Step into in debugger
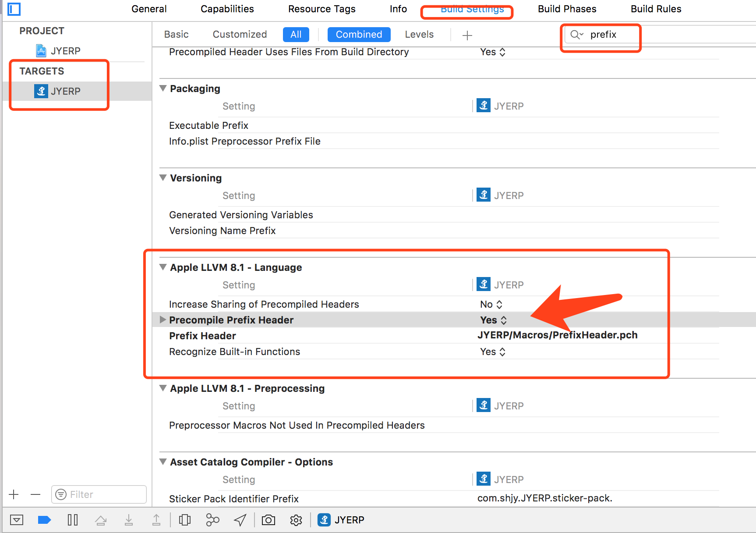The image size is (756, 533). click(129, 520)
